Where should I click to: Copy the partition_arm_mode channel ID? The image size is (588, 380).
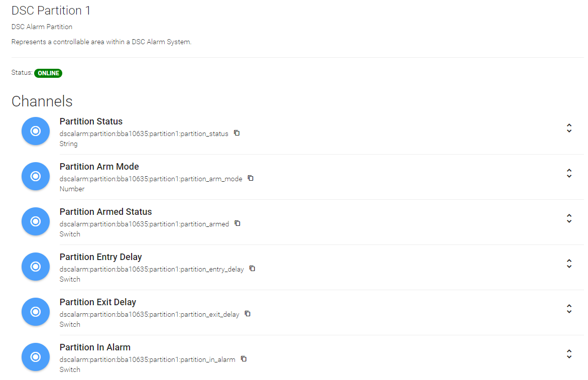click(x=251, y=178)
